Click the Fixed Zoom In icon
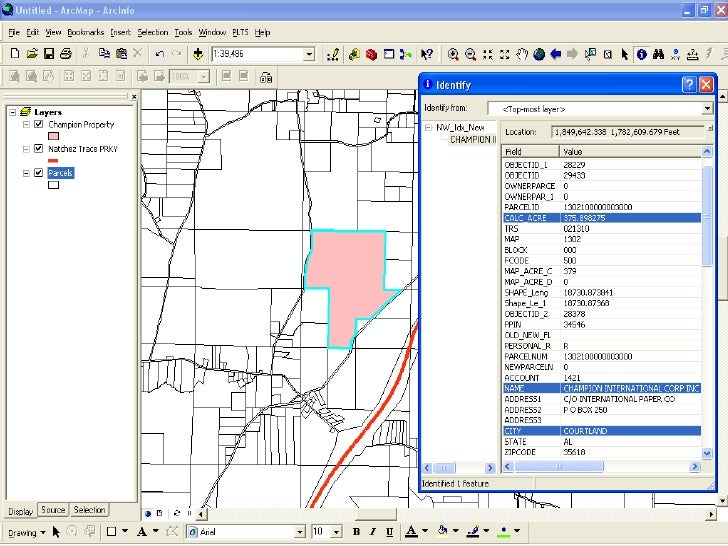Screen dimensions: 728x546 point(488,55)
